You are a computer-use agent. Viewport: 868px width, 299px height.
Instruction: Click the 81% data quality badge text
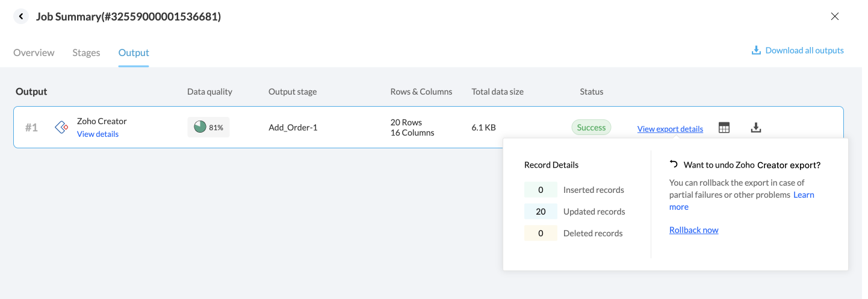(x=216, y=128)
